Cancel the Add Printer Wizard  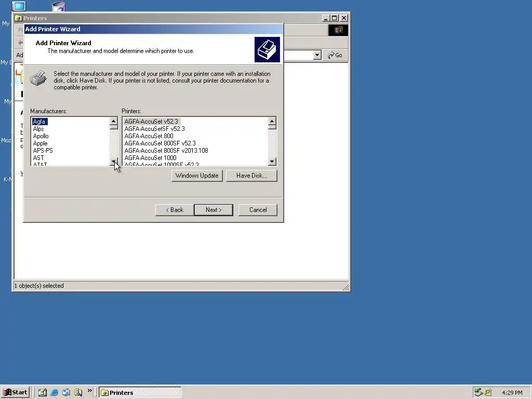258,210
